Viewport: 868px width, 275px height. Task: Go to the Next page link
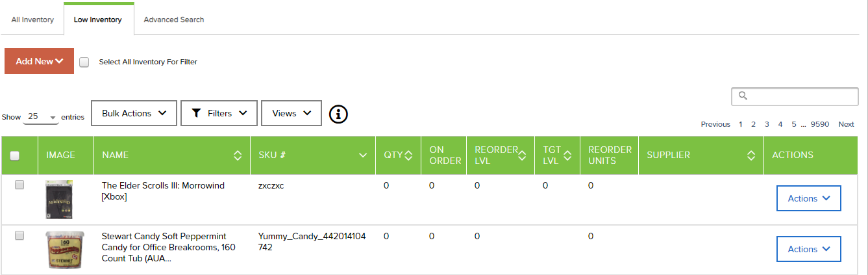tap(846, 124)
